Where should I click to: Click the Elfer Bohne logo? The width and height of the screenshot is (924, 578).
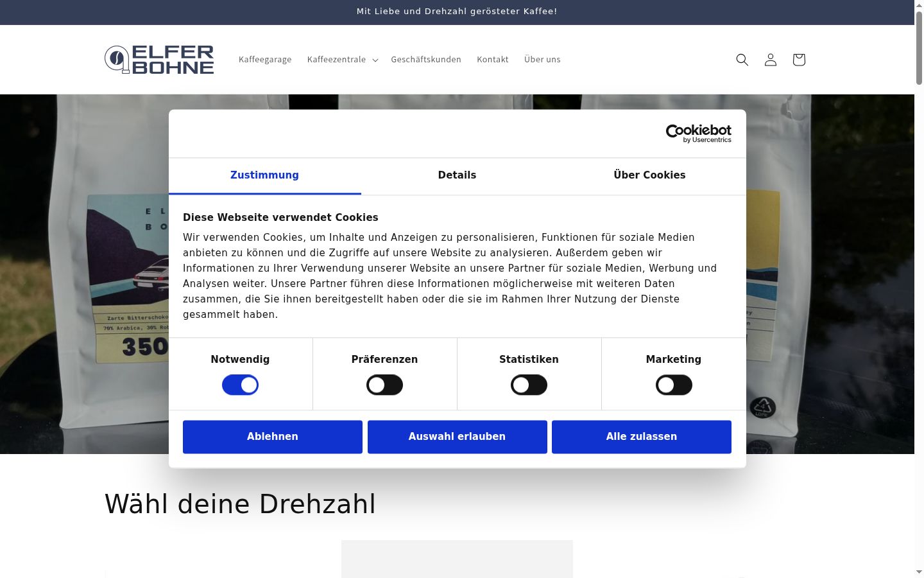click(x=159, y=60)
